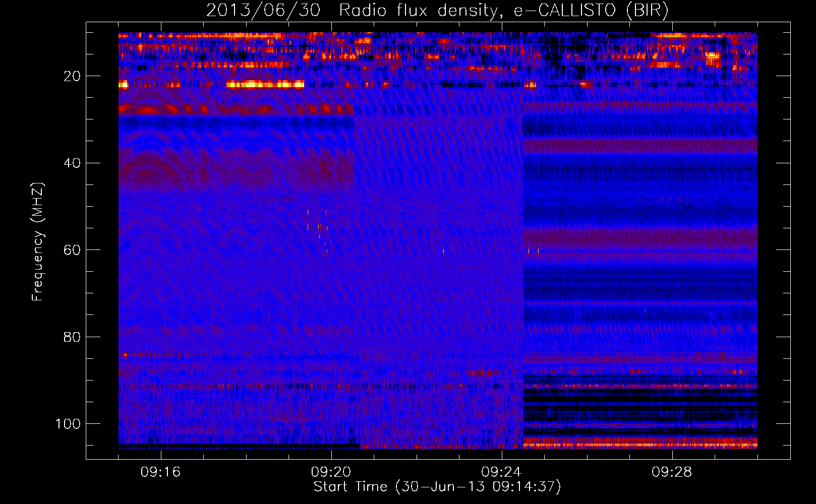Click the '09:28' time tick label

(x=672, y=472)
